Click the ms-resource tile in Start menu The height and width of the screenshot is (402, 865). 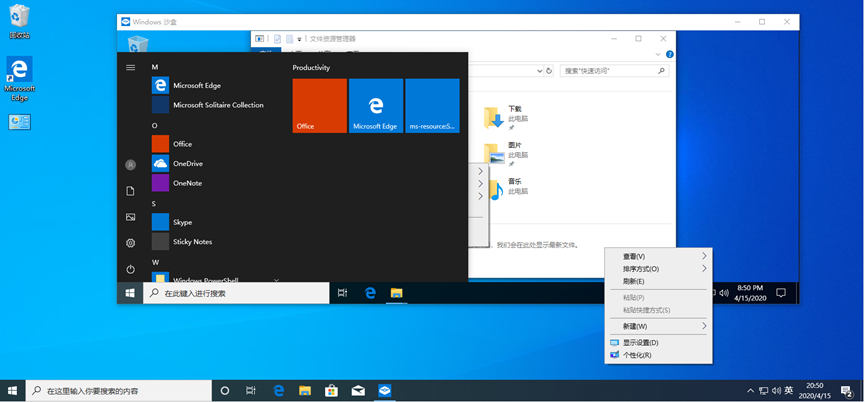(x=432, y=105)
